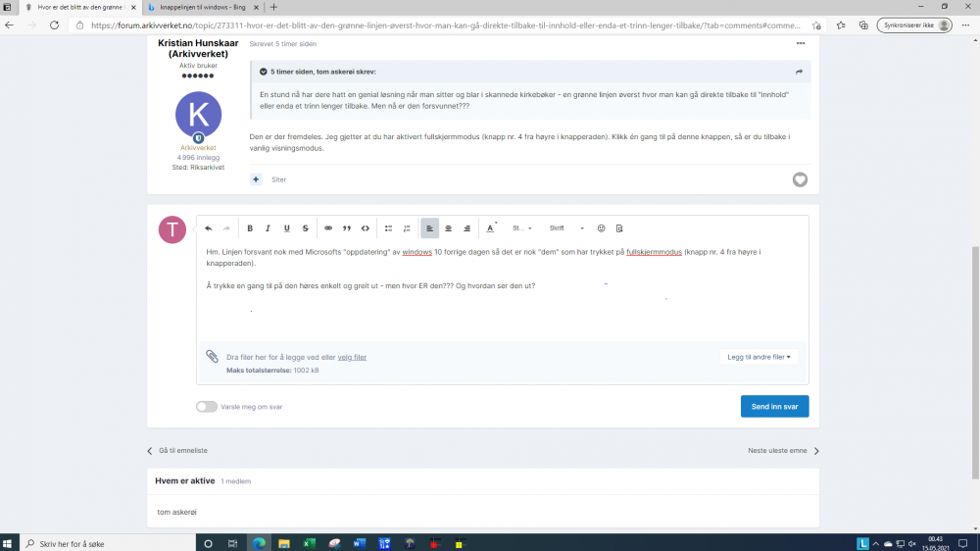Open browser favorites star icon
Image resolution: width=980 pixels, height=551 pixels.
[x=841, y=25]
